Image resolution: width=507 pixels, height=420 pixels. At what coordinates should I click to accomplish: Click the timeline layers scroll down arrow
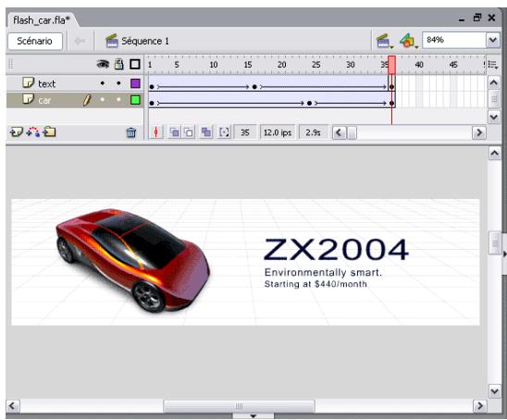493,117
